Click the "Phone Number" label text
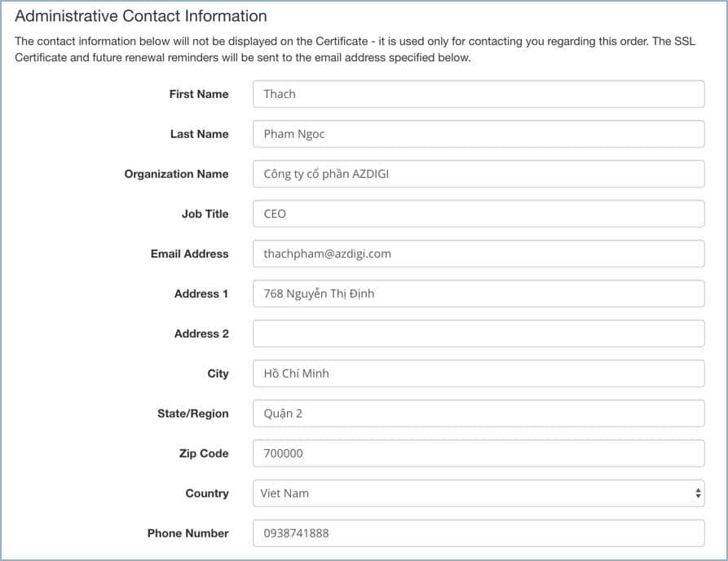The width and height of the screenshot is (728, 561). pyautogui.click(x=188, y=533)
